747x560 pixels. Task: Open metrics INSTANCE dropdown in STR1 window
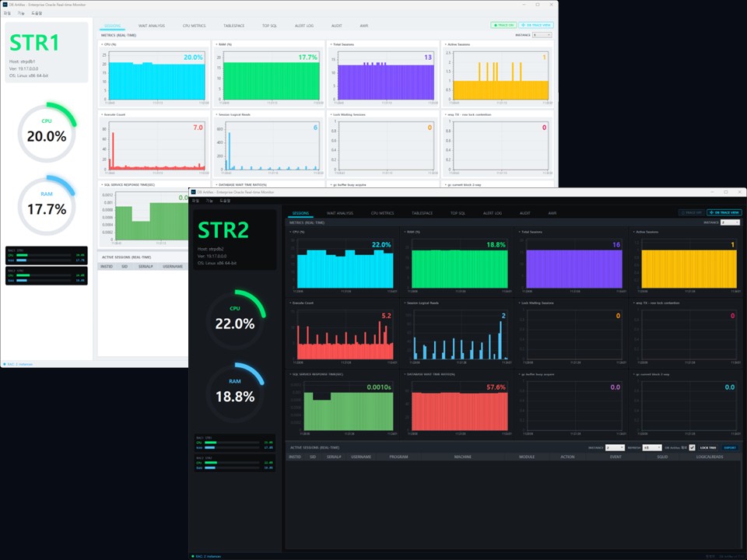point(542,35)
